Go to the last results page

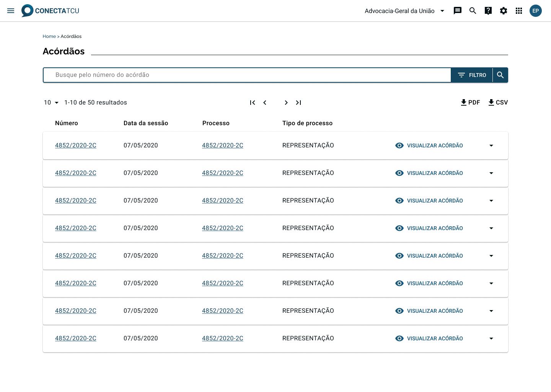(x=298, y=103)
